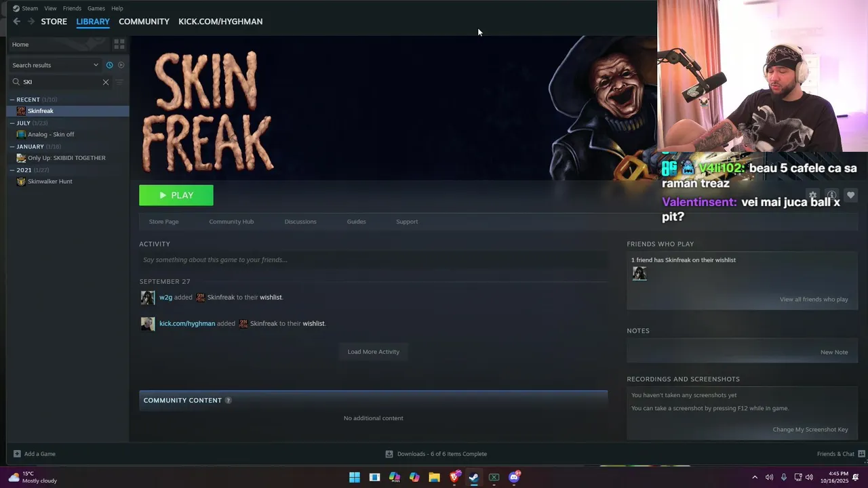Open Copilot from taskbar
The width and height of the screenshot is (868, 488).
tap(414, 477)
